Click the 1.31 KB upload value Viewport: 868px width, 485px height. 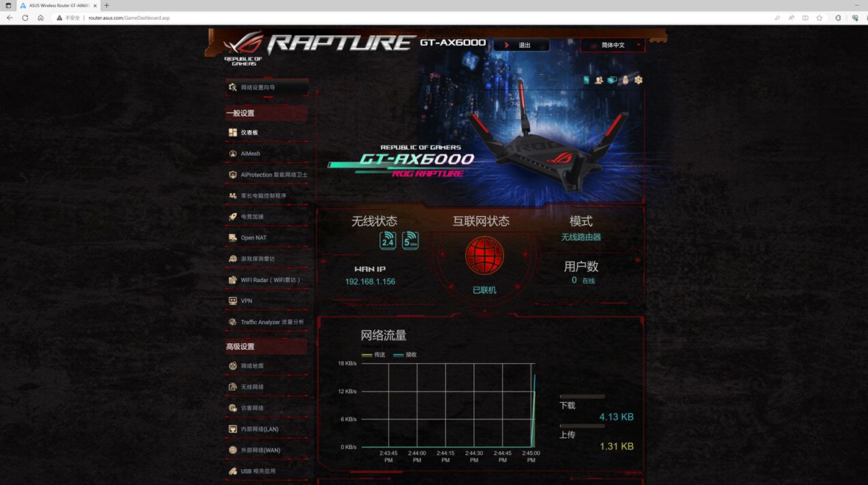coord(617,446)
